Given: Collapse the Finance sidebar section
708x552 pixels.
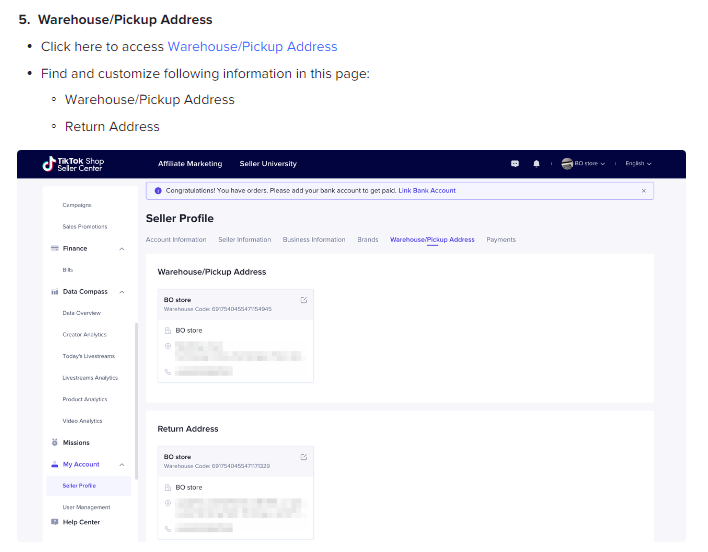Looking at the screenshot, I should click(x=122, y=248).
